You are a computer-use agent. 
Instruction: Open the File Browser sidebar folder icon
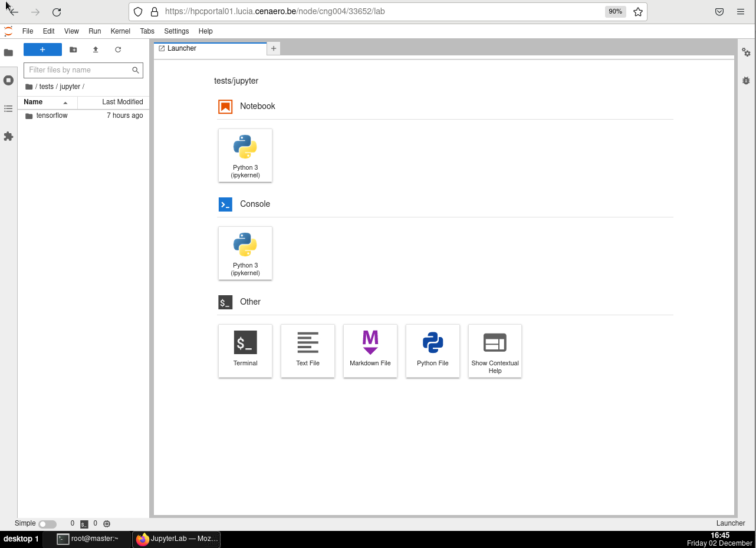click(8, 52)
